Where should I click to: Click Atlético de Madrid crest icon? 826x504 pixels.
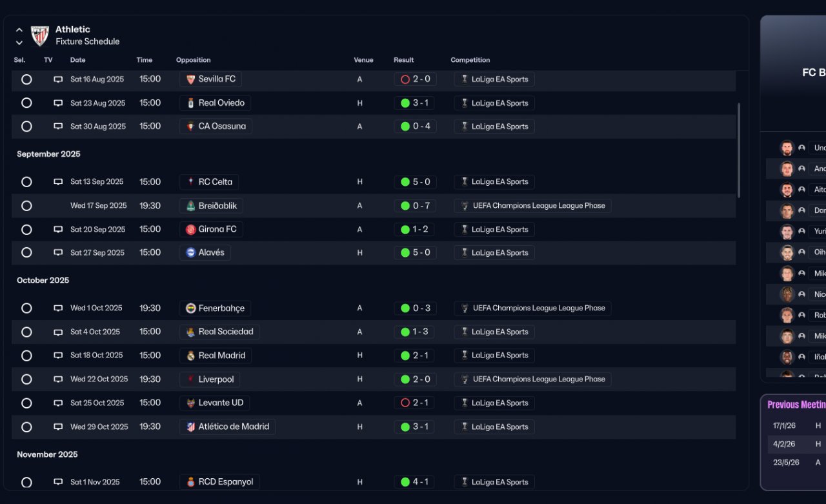190,427
